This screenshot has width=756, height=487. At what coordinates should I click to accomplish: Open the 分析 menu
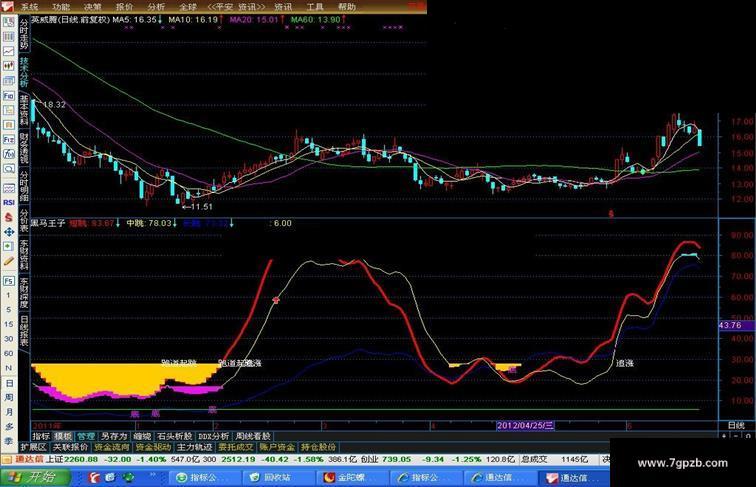[x=156, y=7]
